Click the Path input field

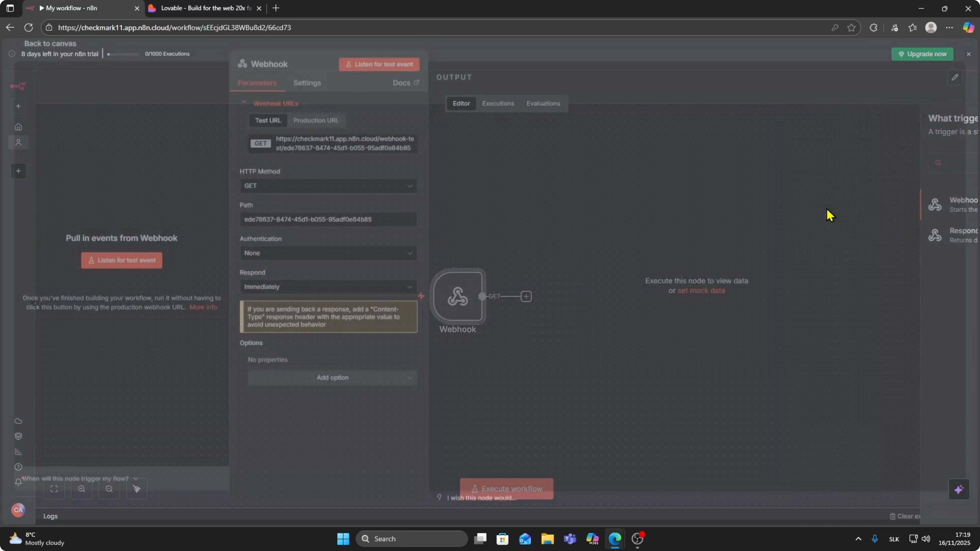[x=328, y=219]
